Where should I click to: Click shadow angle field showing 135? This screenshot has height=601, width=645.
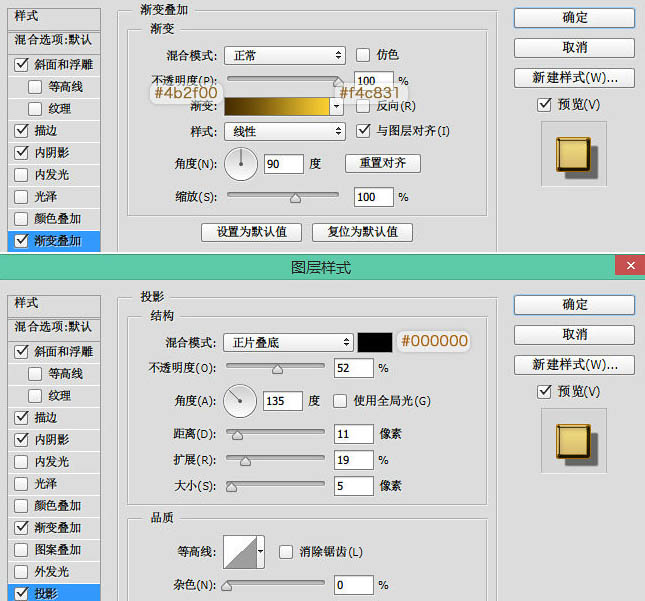[283, 401]
